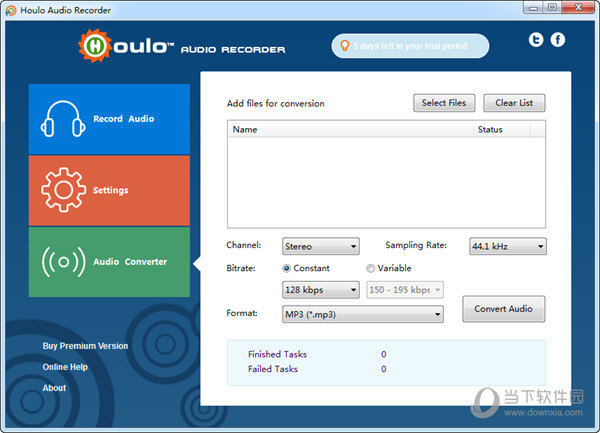The image size is (600, 433).
Task: Click the Houlo gear logo
Action: pyautogui.click(x=95, y=46)
